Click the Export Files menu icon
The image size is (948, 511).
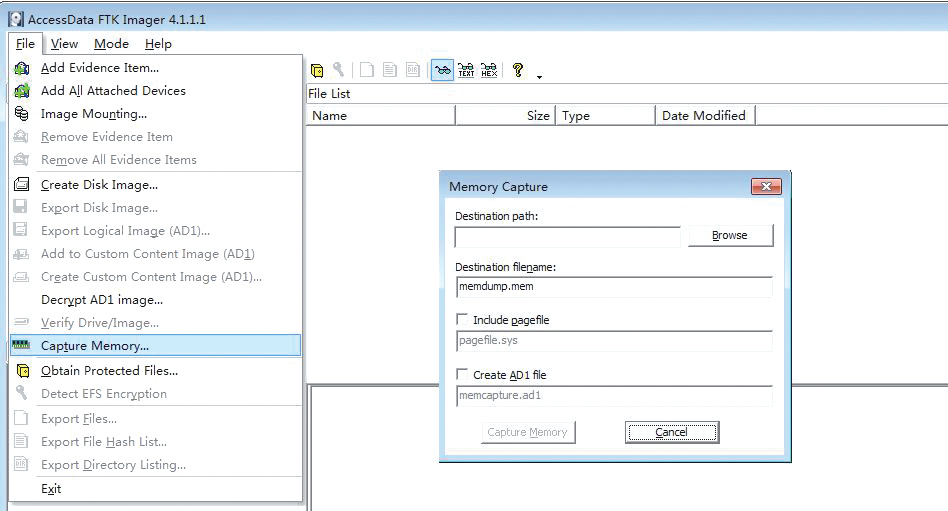(21, 418)
